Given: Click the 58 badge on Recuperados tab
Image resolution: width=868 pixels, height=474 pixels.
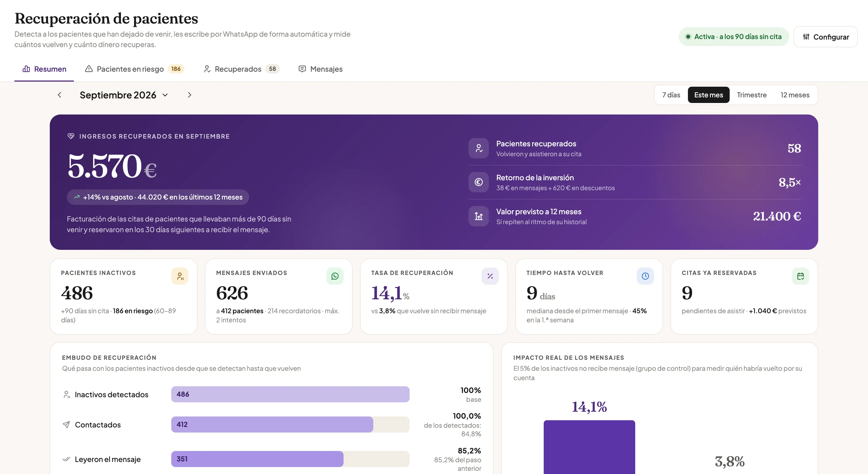Looking at the screenshot, I should coord(272,69).
